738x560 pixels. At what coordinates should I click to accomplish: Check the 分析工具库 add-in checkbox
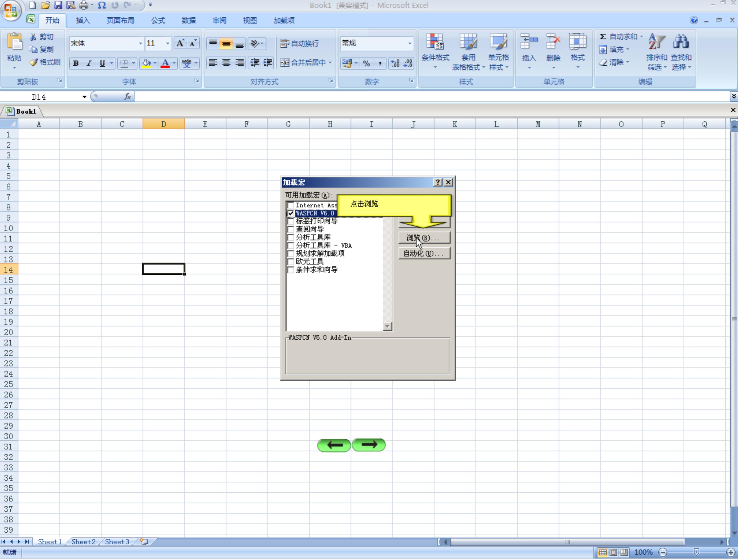point(291,237)
